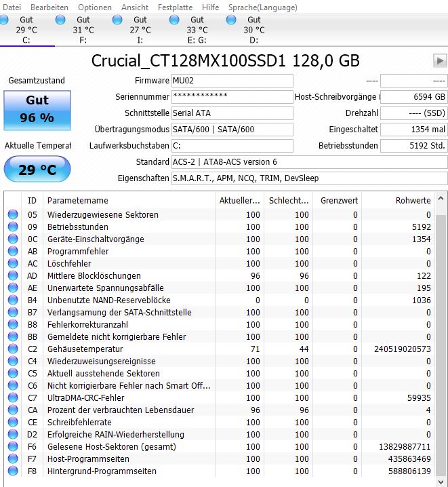Click the raw value 1036
The image size is (448, 487).
pos(422,300)
